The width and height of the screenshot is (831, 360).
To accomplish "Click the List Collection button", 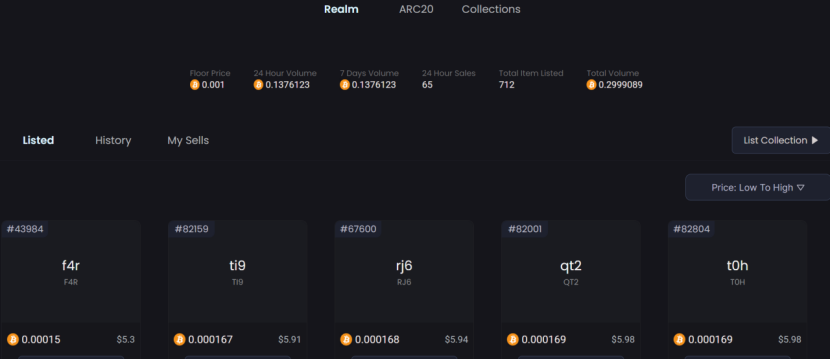I will coord(781,140).
